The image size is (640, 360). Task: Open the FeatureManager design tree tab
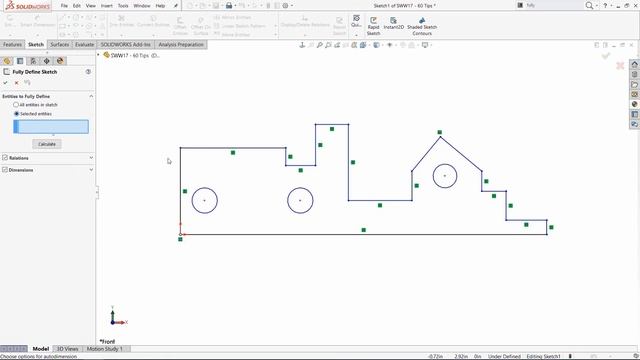tap(7, 61)
